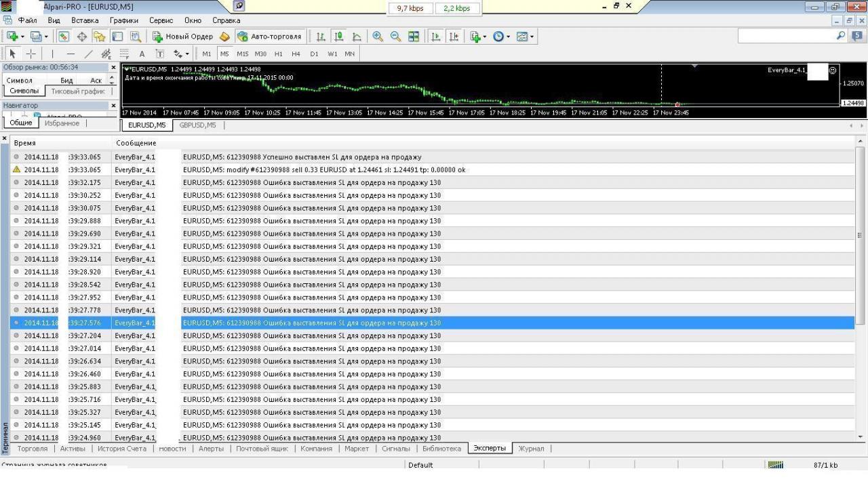Click the Новый Ордер button

click(182, 37)
